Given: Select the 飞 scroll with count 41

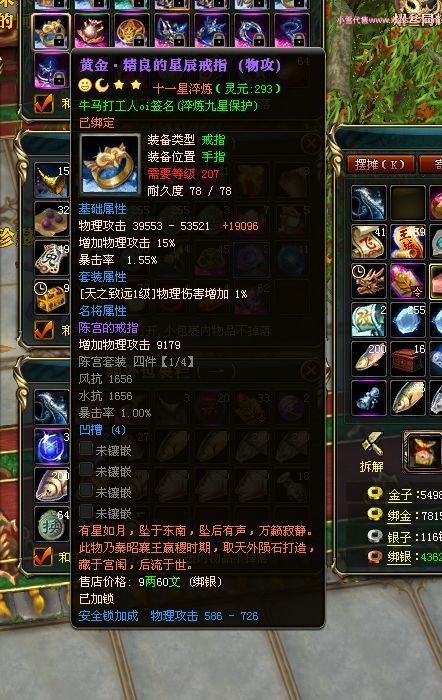Looking at the screenshot, I should click(x=368, y=242).
